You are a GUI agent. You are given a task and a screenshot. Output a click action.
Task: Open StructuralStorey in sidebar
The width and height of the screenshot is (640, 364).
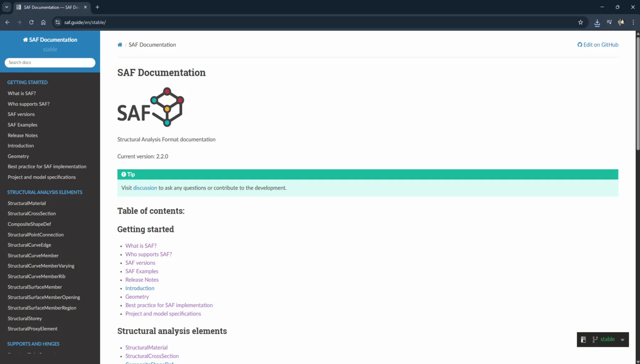coord(25,318)
